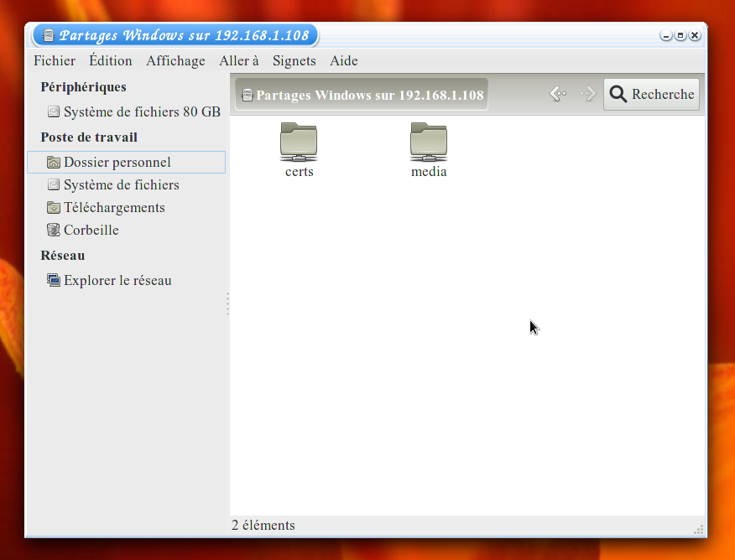Click the Réseau section heading

click(63, 256)
